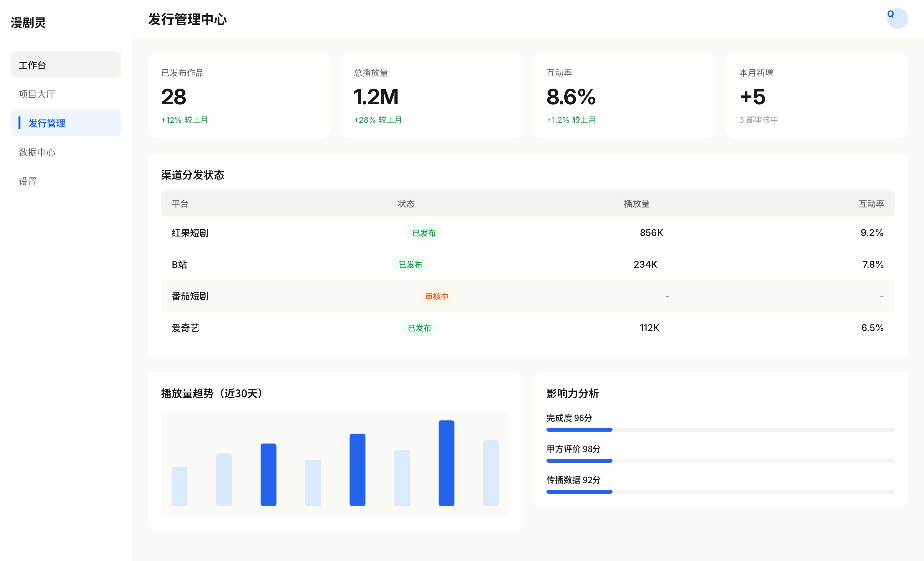Screen dimensions: 924x561
Task: Select the B站 table row
Action: coord(528,264)
